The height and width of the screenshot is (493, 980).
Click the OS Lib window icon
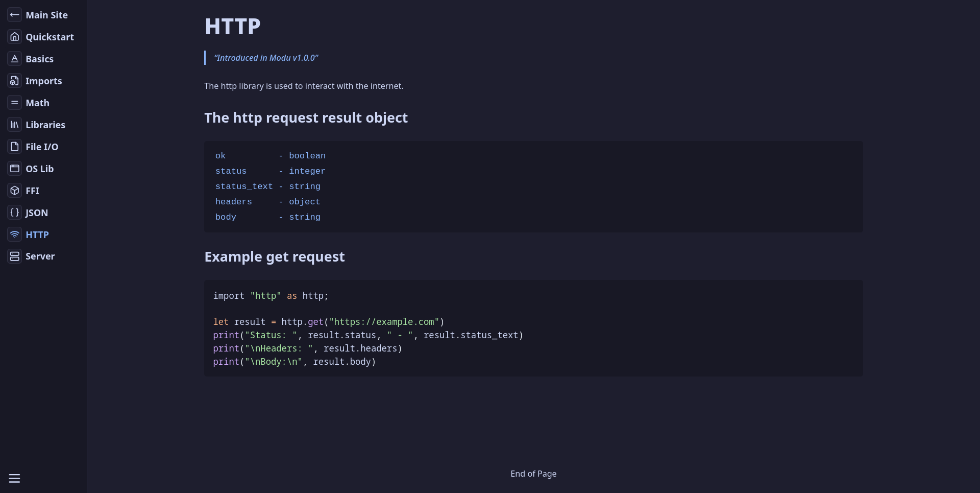[15, 169]
